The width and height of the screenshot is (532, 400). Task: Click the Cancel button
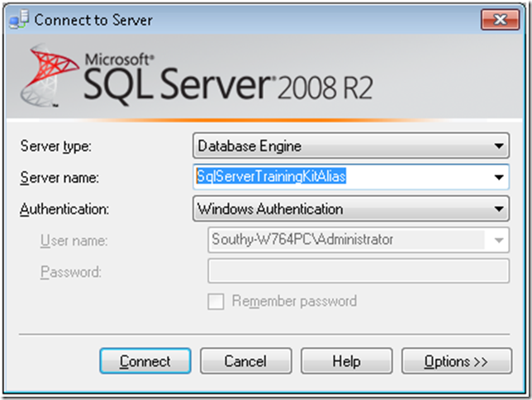(245, 361)
